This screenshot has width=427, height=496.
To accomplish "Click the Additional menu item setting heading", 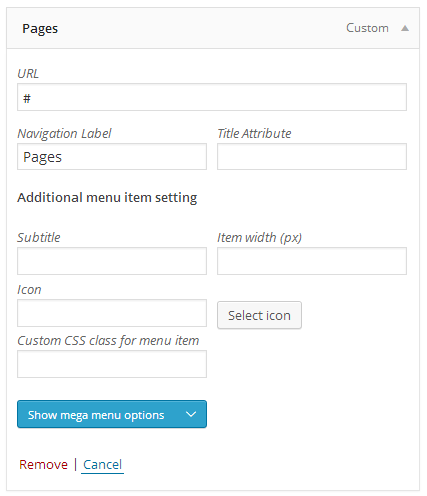I will pos(107,198).
